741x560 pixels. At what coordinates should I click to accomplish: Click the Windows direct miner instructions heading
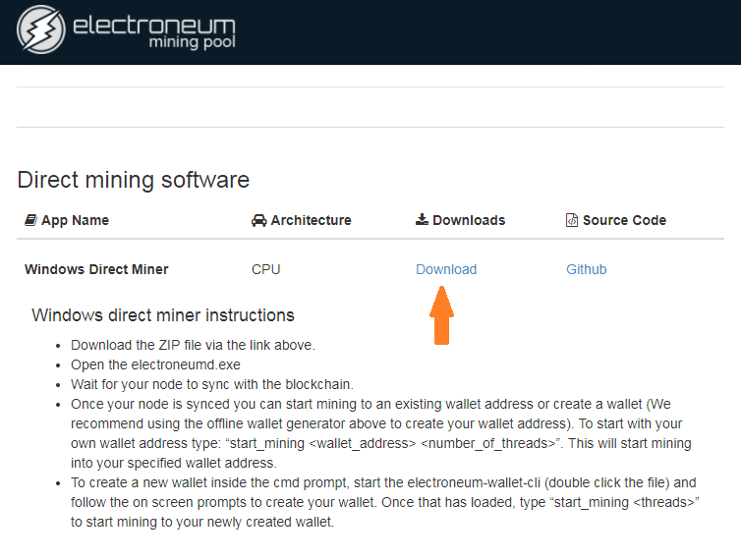(x=163, y=315)
